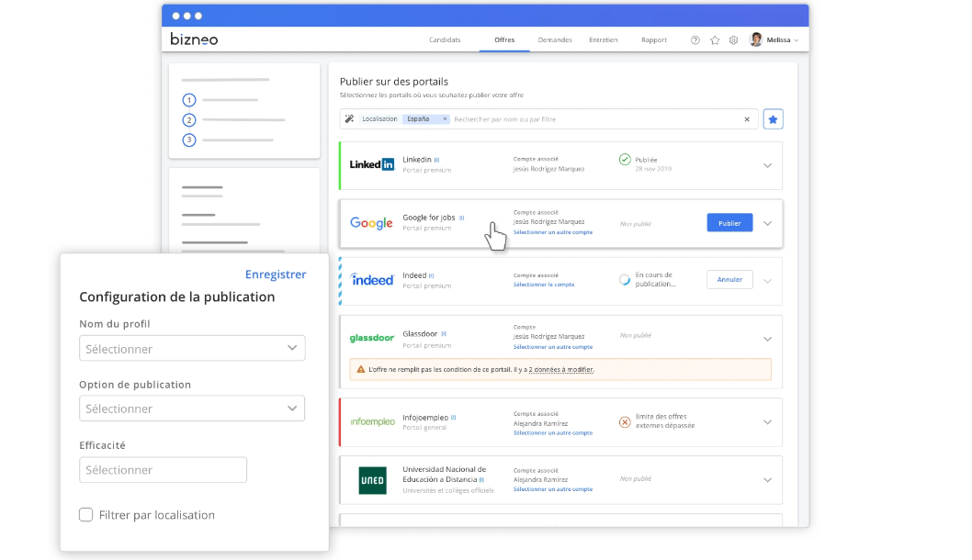Screen dimensions: 972x560
Task: Clear the search field with the X icon
Action: pos(747,118)
